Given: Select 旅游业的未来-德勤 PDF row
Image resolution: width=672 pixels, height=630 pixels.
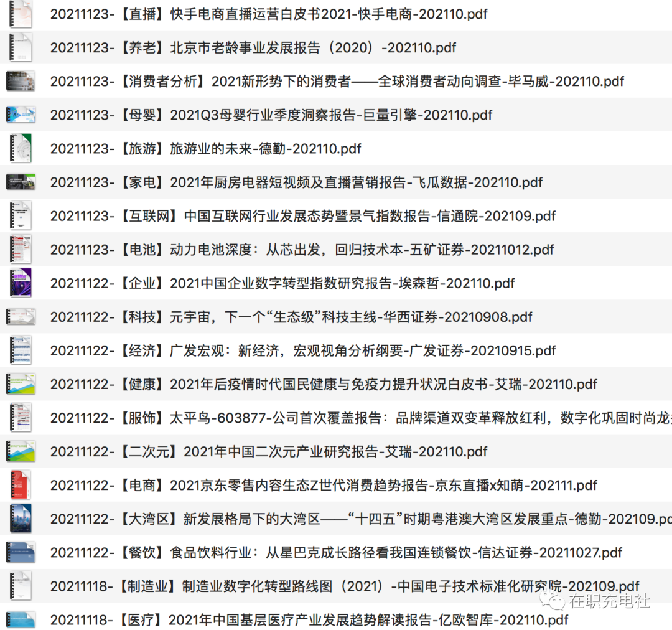Looking at the screenshot, I should [x=206, y=148].
